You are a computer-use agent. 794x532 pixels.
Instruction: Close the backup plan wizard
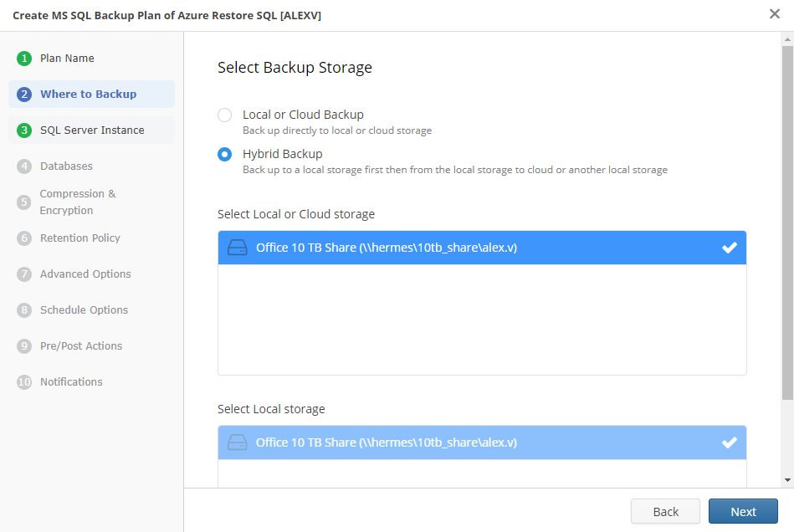pos(774,14)
